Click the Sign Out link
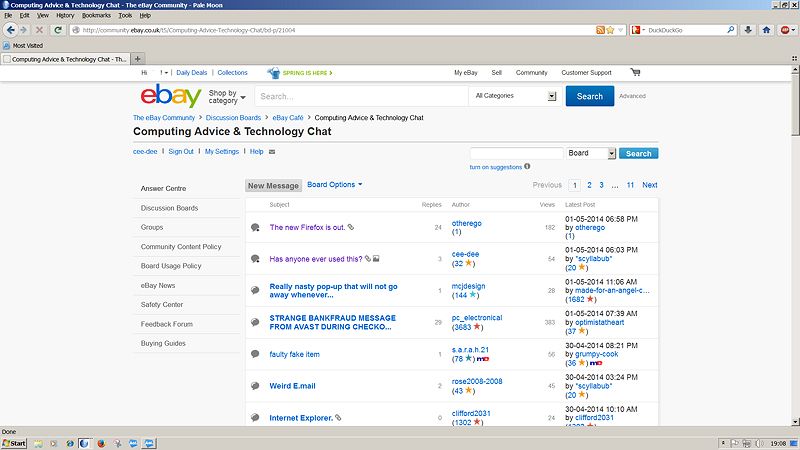Viewport: 800px width, 450px height. click(x=181, y=152)
